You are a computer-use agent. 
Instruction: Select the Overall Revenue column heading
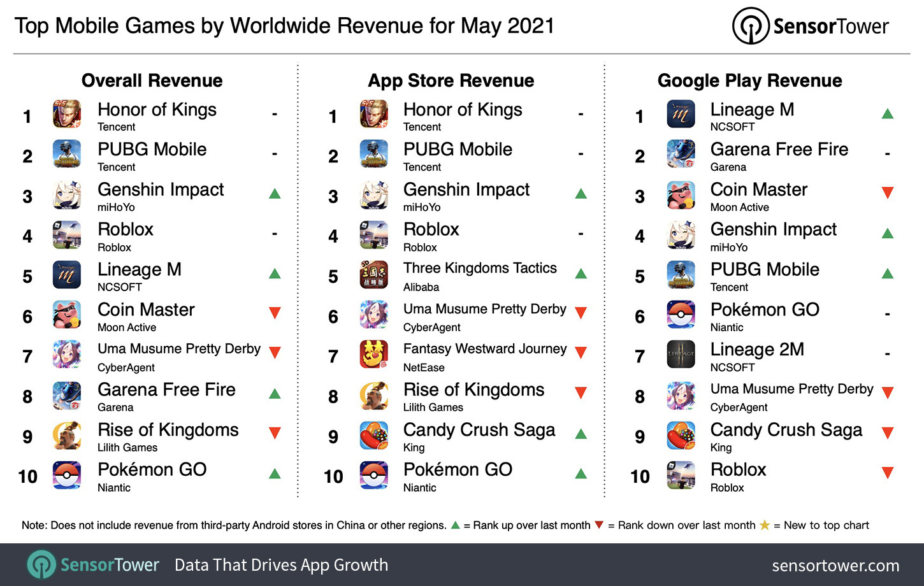point(152,81)
